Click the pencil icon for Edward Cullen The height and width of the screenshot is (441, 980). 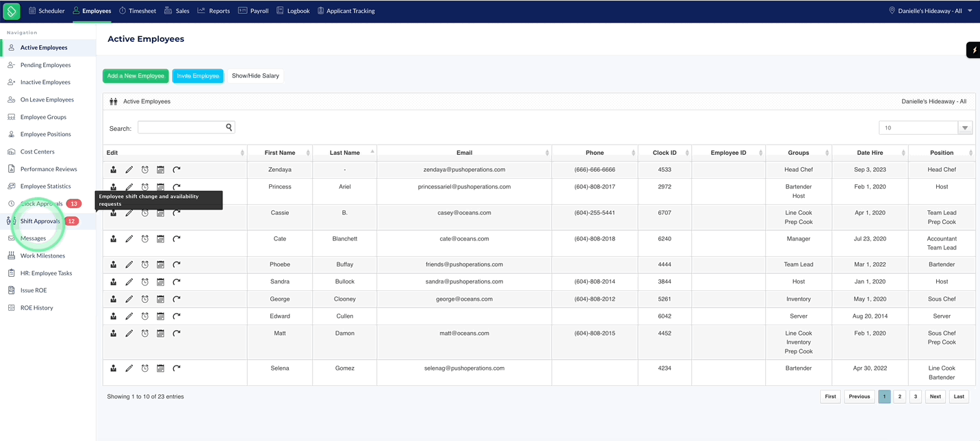(x=129, y=316)
